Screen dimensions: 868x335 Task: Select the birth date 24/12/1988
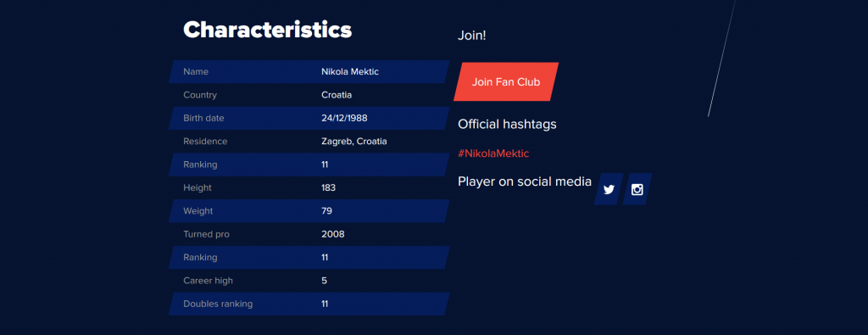coord(344,119)
